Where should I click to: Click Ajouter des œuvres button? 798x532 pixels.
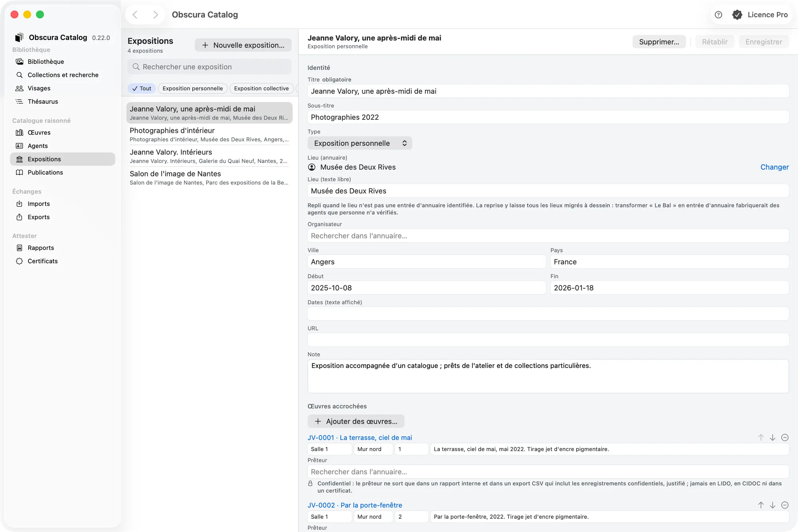click(x=356, y=421)
